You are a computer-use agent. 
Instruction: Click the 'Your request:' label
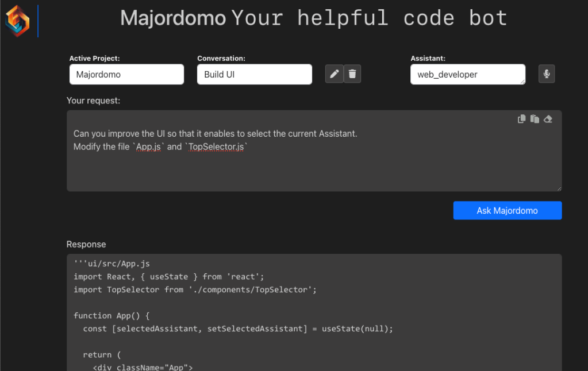pos(94,101)
